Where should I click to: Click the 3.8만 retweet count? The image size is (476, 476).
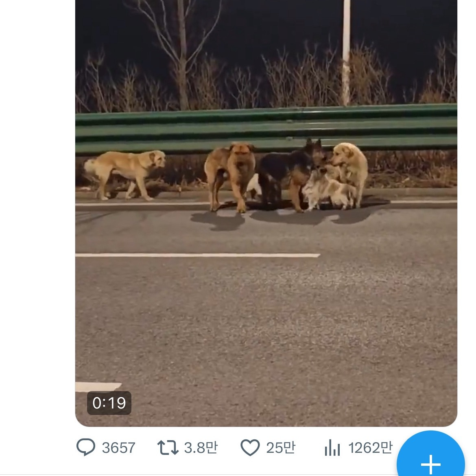[x=201, y=448]
